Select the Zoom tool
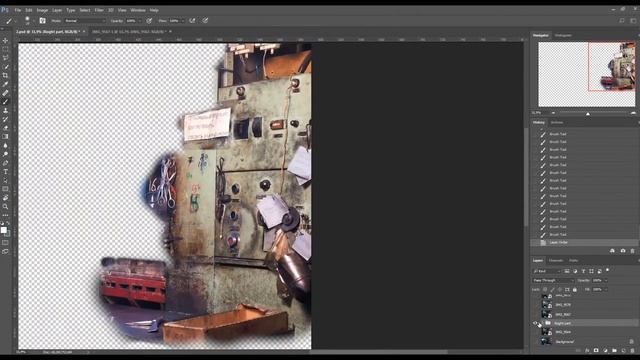Viewport: 640px width, 360px height. [5, 207]
